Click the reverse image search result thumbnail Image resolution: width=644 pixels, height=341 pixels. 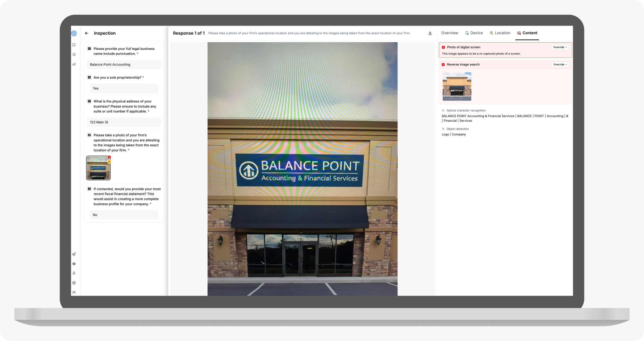point(457,86)
